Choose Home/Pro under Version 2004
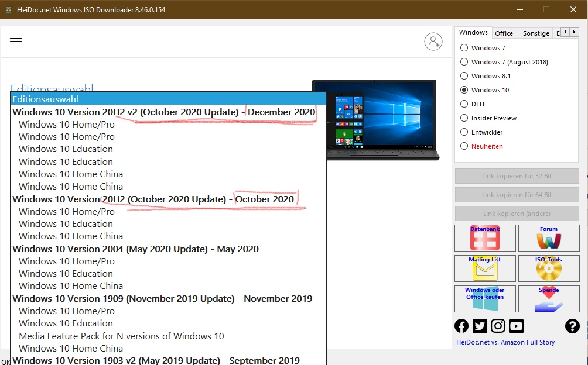 click(x=168, y=261)
